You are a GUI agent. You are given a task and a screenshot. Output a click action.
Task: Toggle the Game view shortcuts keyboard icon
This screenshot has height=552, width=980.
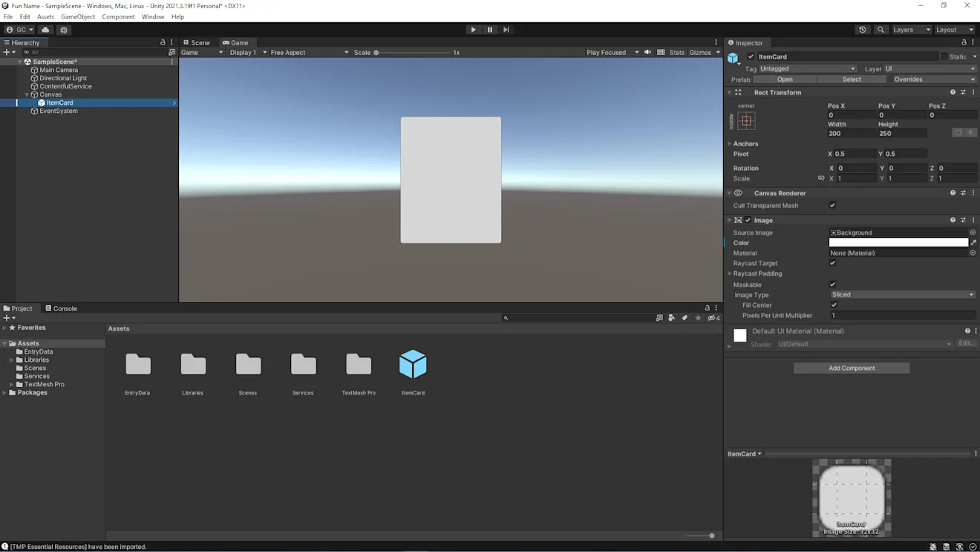click(x=661, y=52)
